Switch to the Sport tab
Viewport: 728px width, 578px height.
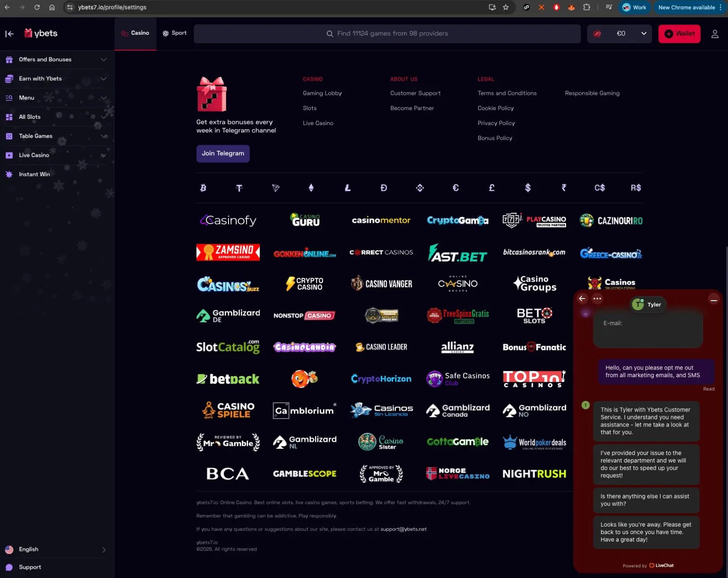pyautogui.click(x=175, y=33)
